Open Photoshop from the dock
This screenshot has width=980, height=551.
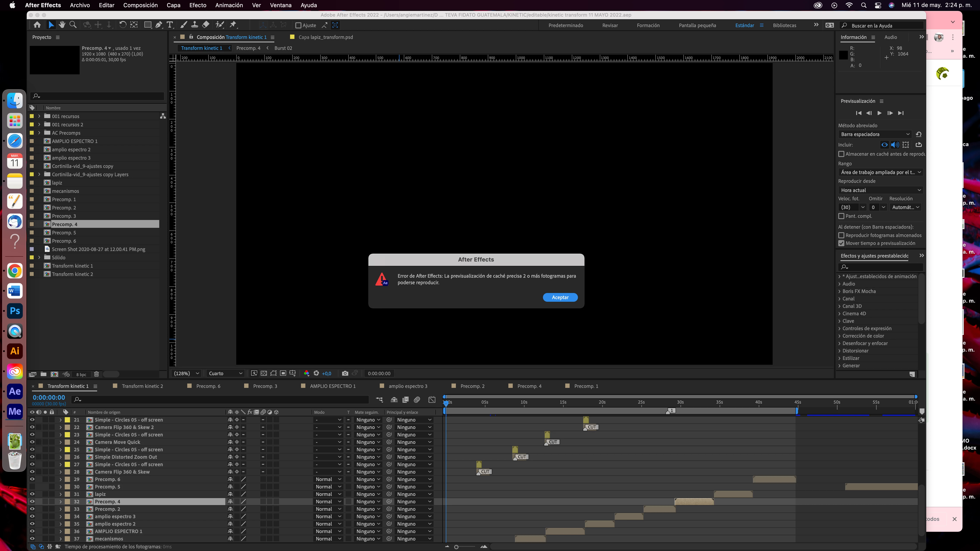pos(15,311)
